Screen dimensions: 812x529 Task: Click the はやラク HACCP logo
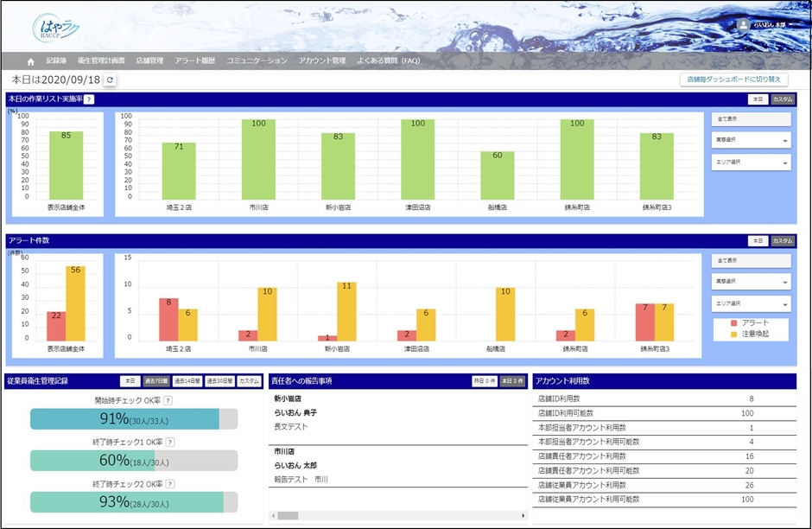pyautogui.click(x=56, y=28)
